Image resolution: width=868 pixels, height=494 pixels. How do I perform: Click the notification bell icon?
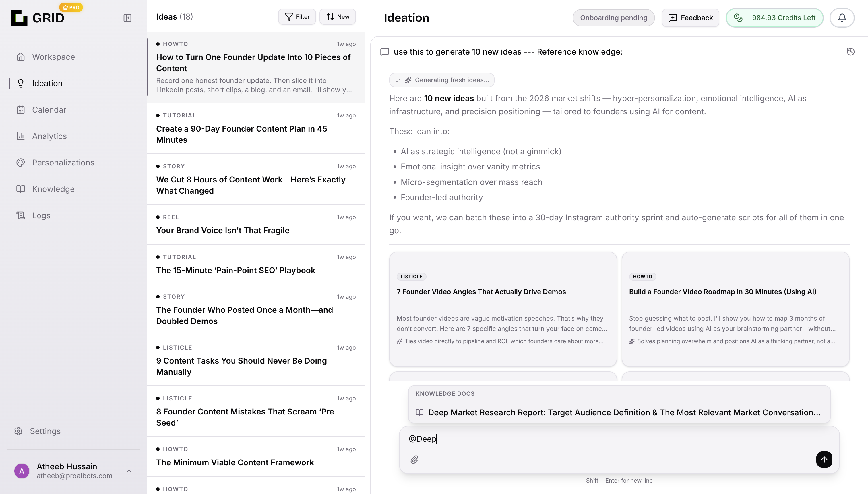click(842, 18)
